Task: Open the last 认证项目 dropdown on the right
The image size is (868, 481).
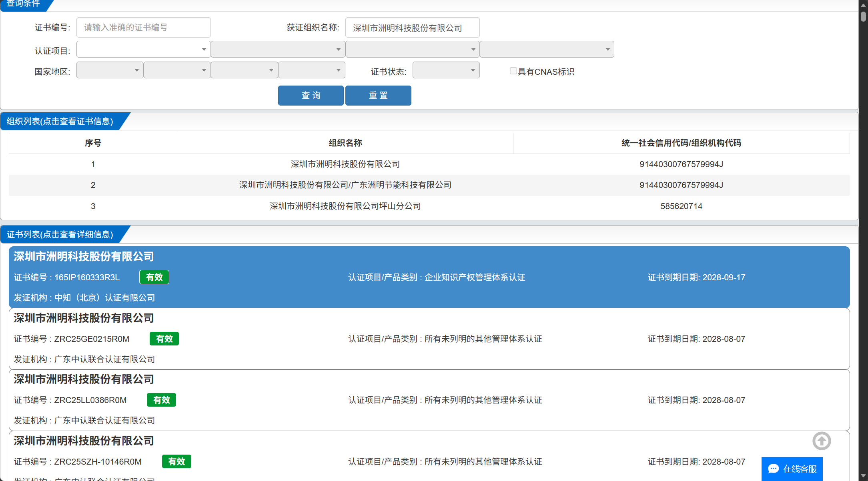Action: 547,49
